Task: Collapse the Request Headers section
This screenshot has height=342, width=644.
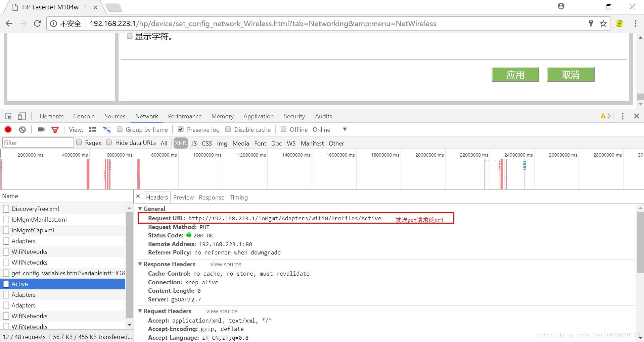Action: pyautogui.click(x=140, y=311)
